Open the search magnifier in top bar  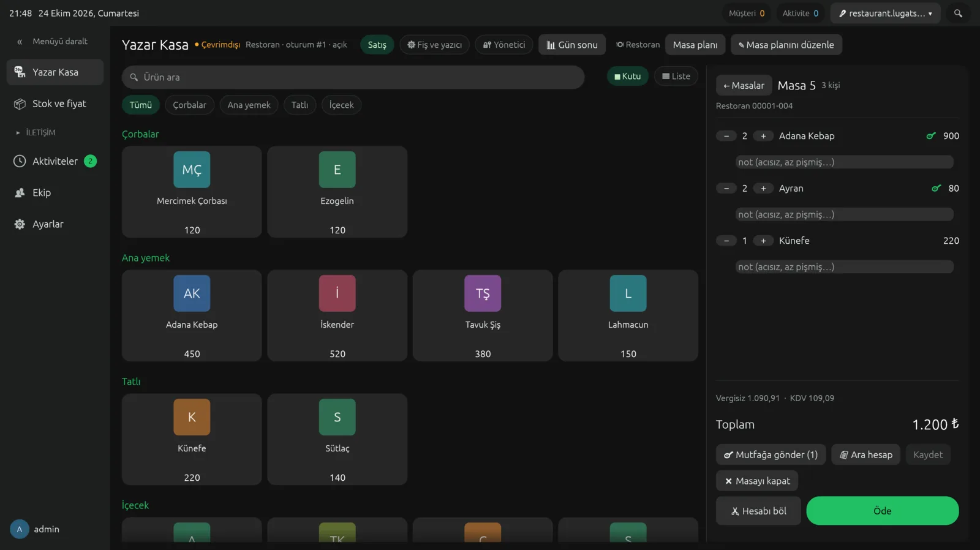[x=958, y=13]
